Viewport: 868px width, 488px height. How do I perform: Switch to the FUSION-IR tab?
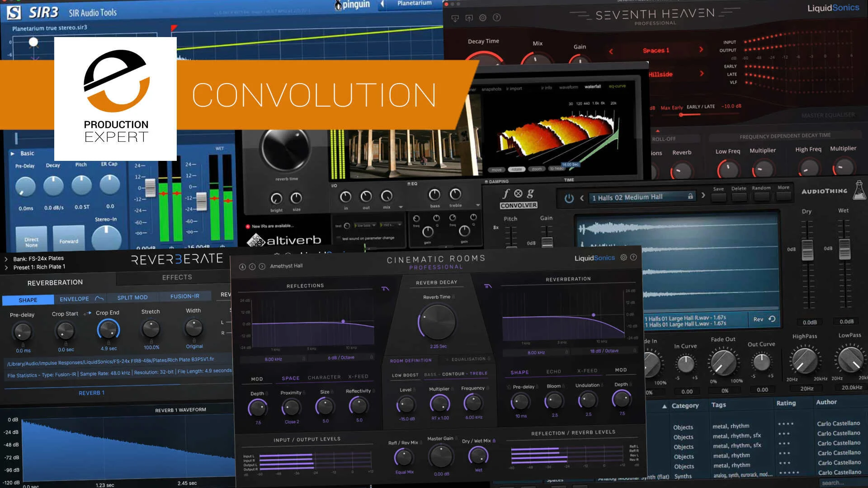185,296
